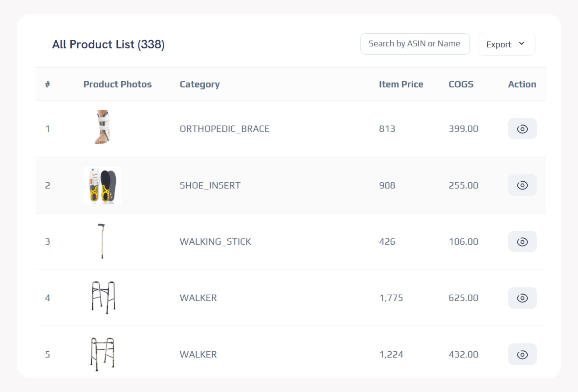Screen dimensions: 578x392
Task: Click the view icon for WALKING_STICK
Action: pos(522,242)
